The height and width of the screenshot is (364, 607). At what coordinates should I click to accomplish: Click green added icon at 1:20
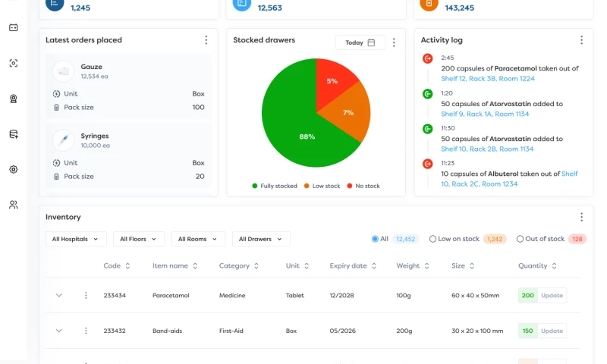pyautogui.click(x=427, y=93)
